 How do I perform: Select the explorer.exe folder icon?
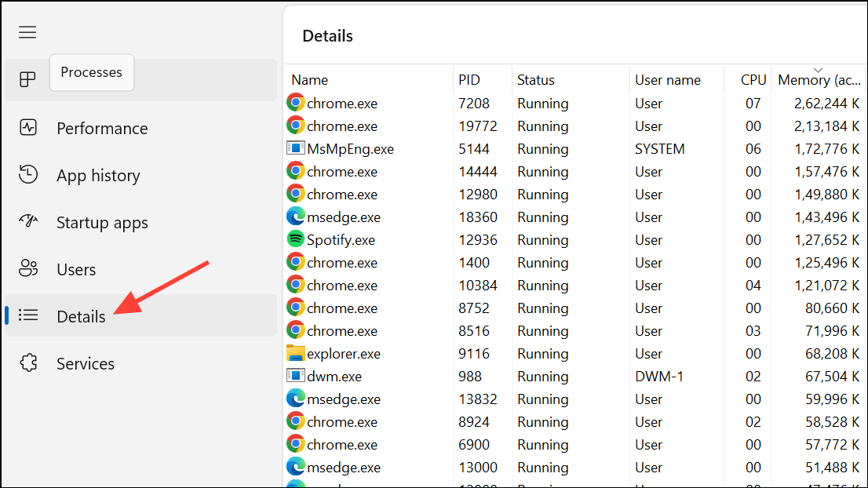(x=296, y=354)
